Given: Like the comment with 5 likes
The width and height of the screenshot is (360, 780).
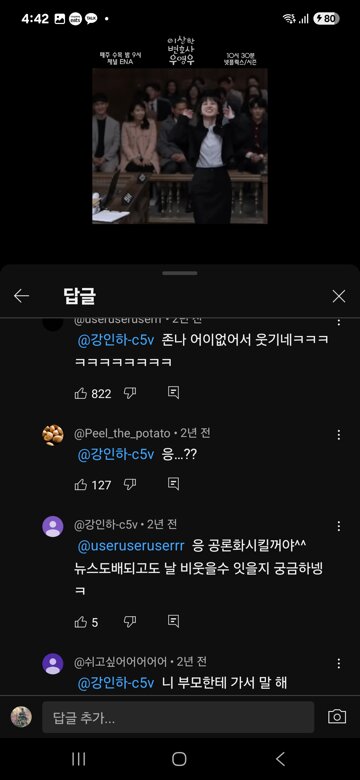Looking at the screenshot, I should click(x=81, y=622).
